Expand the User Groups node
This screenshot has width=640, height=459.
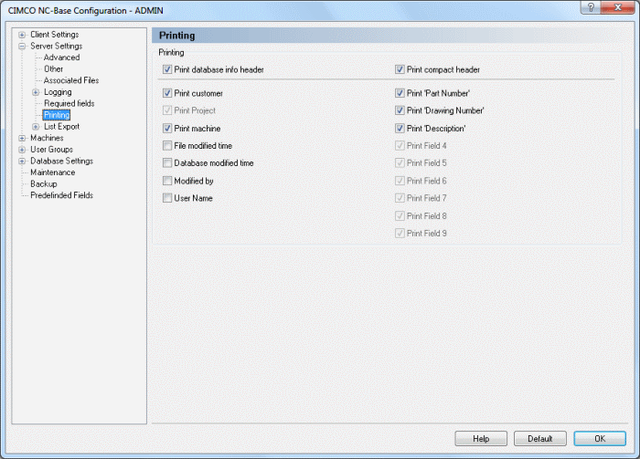22,149
